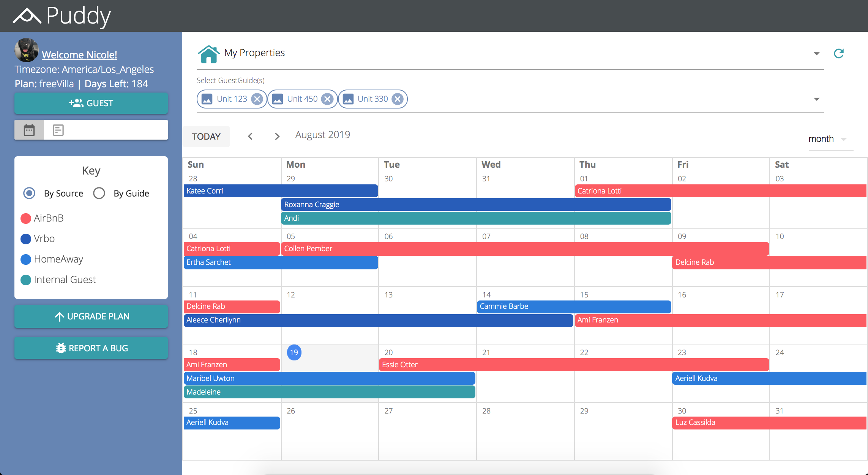868x475 pixels.
Task: Remove Unit 123 chip with its X
Action: [x=257, y=99]
